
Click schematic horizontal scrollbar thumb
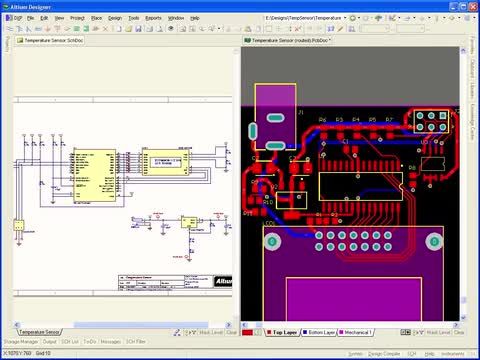141,325
